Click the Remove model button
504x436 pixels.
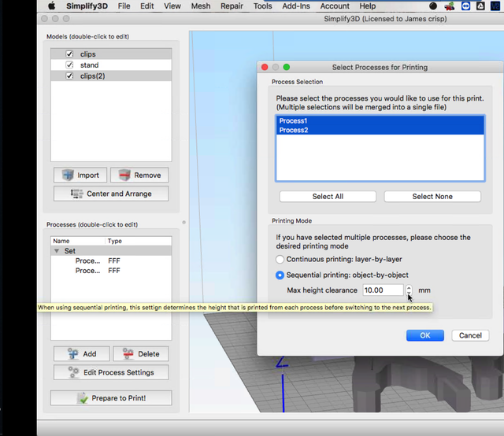coord(139,175)
